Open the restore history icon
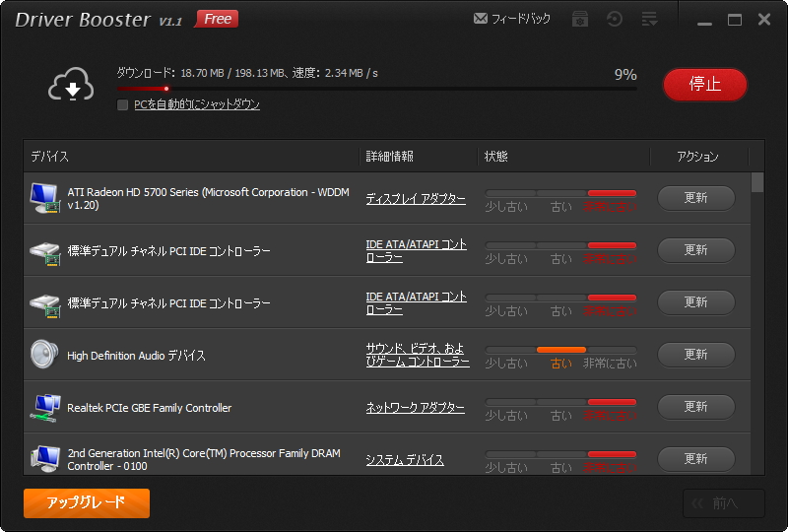The image size is (788, 532). point(614,19)
